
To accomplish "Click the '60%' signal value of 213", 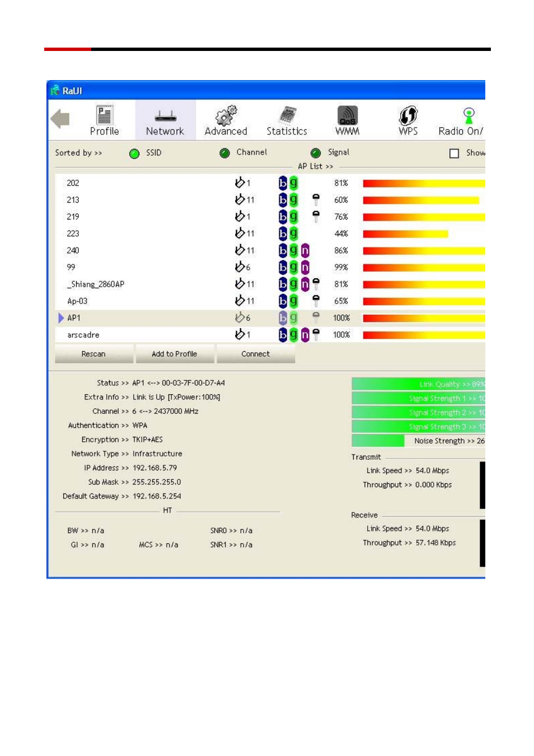I will tap(341, 200).
